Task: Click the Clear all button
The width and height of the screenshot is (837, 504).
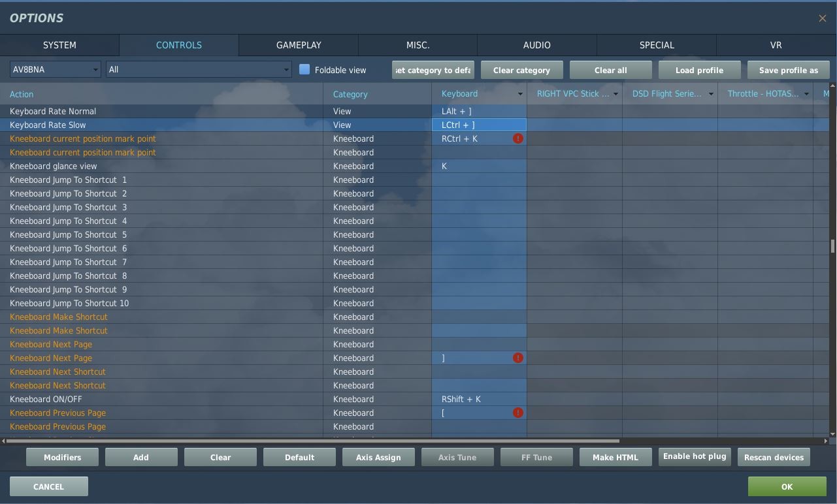Action: pyautogui.click(x=610, y=70)
